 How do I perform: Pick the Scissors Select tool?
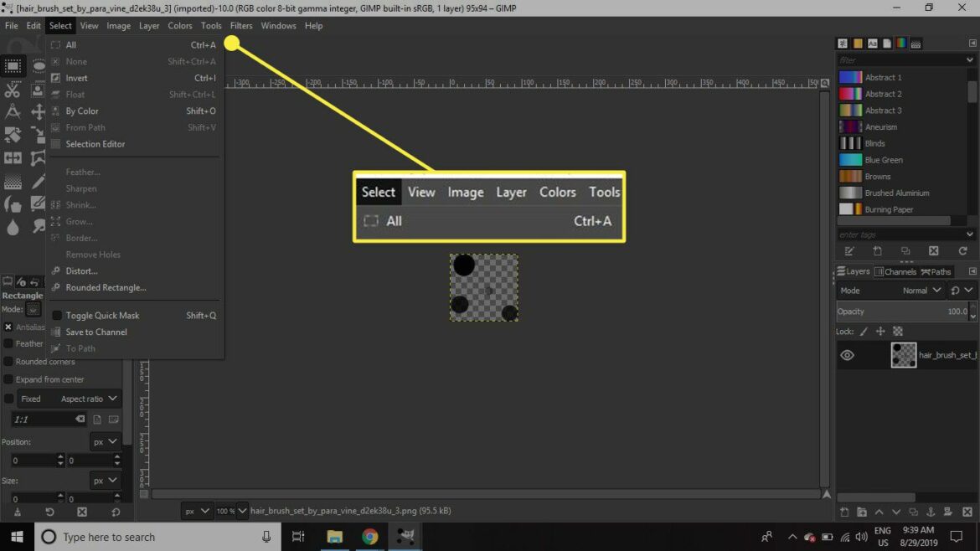(x=13, y=90)
